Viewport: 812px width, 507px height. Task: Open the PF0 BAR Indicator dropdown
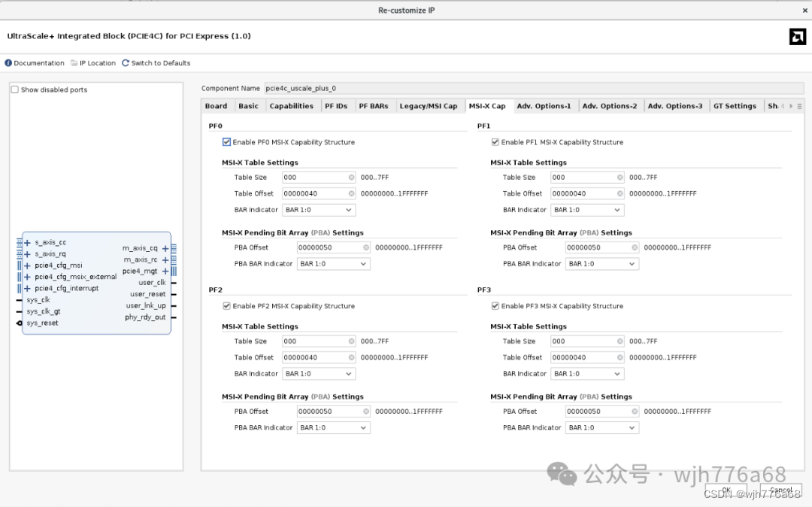[319, 211]
